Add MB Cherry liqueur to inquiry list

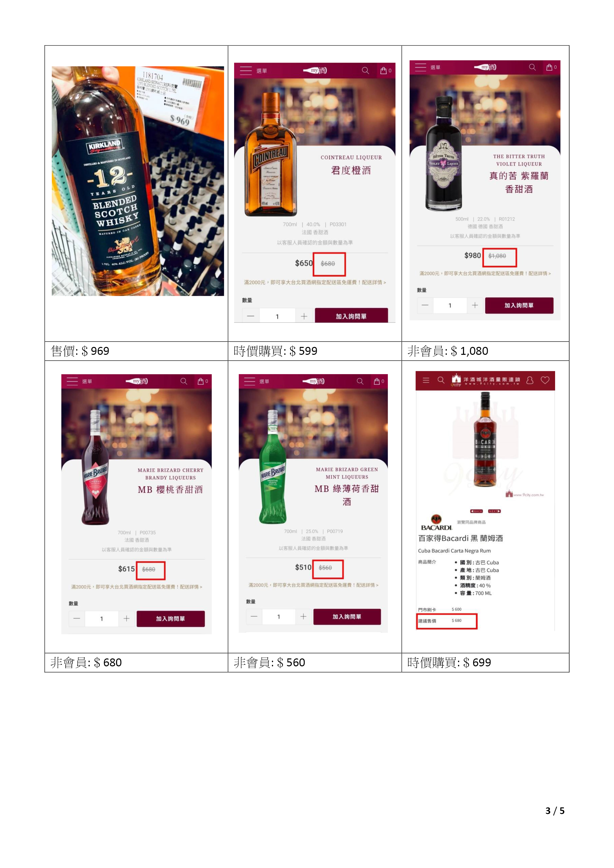(x=171, y=619)
